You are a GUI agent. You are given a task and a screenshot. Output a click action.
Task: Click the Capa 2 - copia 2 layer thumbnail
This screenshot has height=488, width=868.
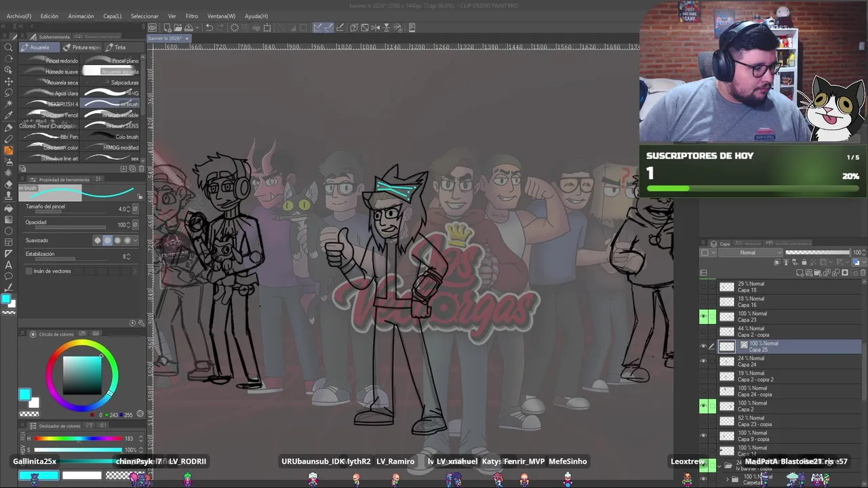tap(727, 376)
